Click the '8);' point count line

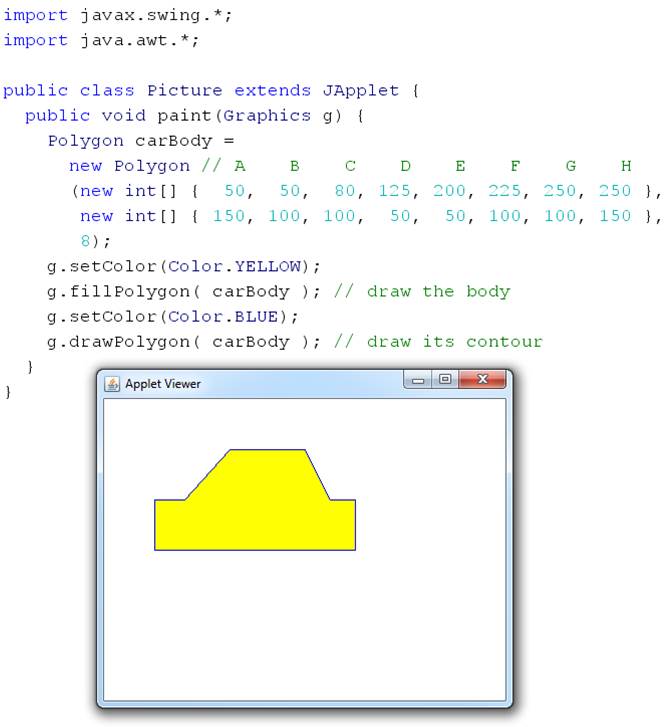[x=95, y=241]
